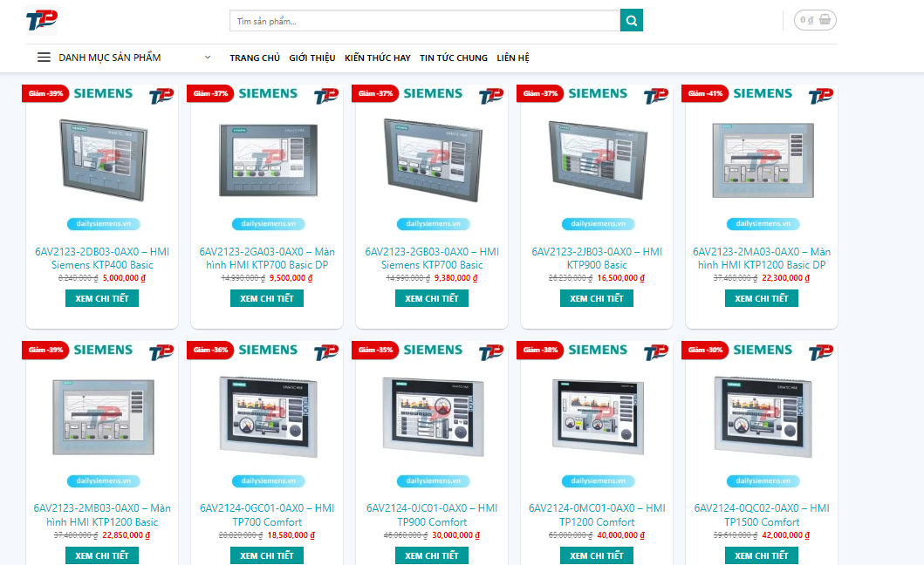This screenshot has height=565, width=924.
Task: Click Xem chi tiết for TP1500 Comfort
Action: coord(762,555)
